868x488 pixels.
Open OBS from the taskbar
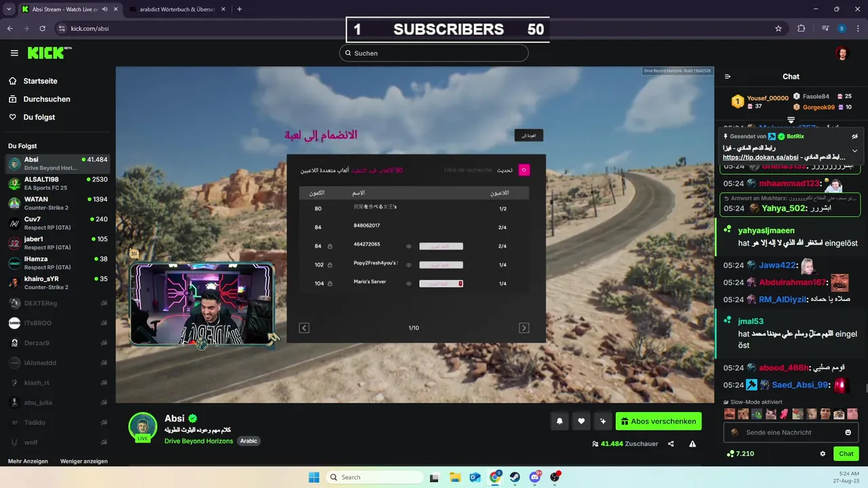coord(555,477)
